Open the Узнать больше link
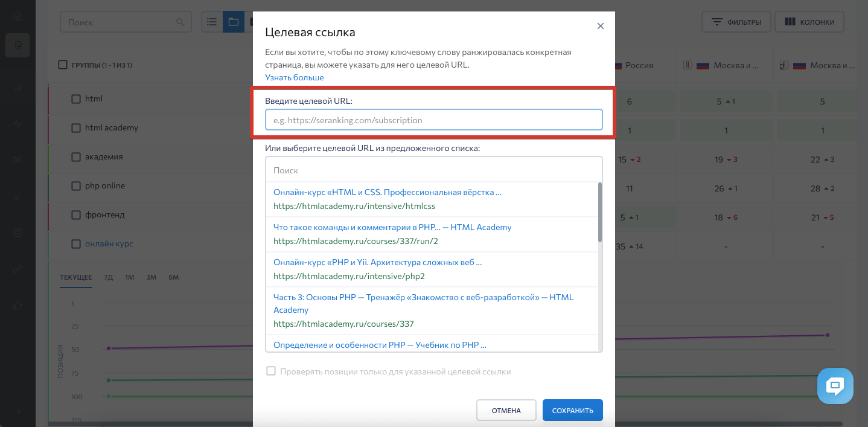 295,77
